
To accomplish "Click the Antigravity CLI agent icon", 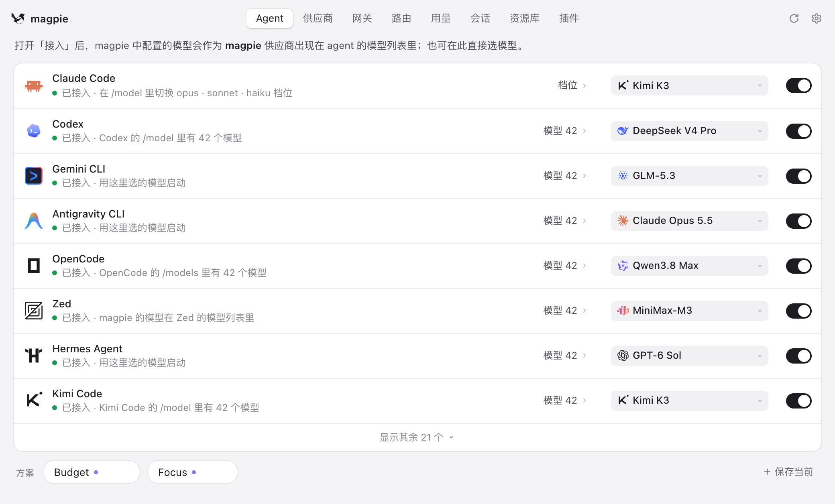I will tap(34, 221).
